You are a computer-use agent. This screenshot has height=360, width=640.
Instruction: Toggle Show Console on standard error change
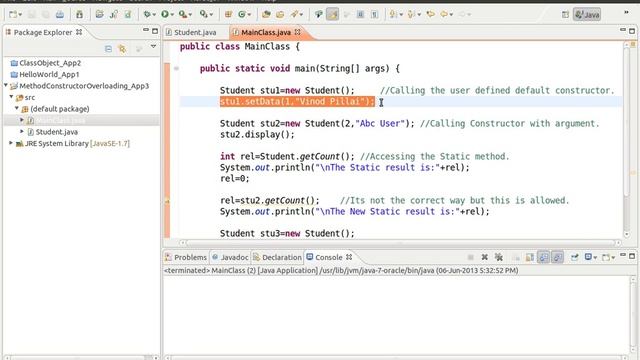pos(558,257)
